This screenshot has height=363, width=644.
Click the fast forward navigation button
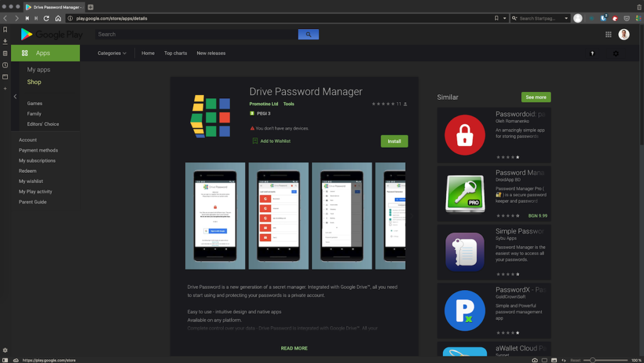36,18
